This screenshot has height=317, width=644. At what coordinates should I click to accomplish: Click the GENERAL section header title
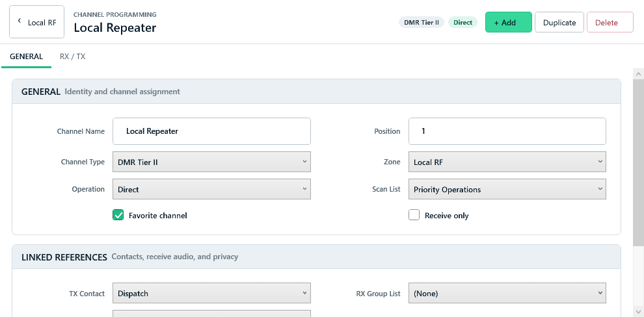click(x=41, y=92)
